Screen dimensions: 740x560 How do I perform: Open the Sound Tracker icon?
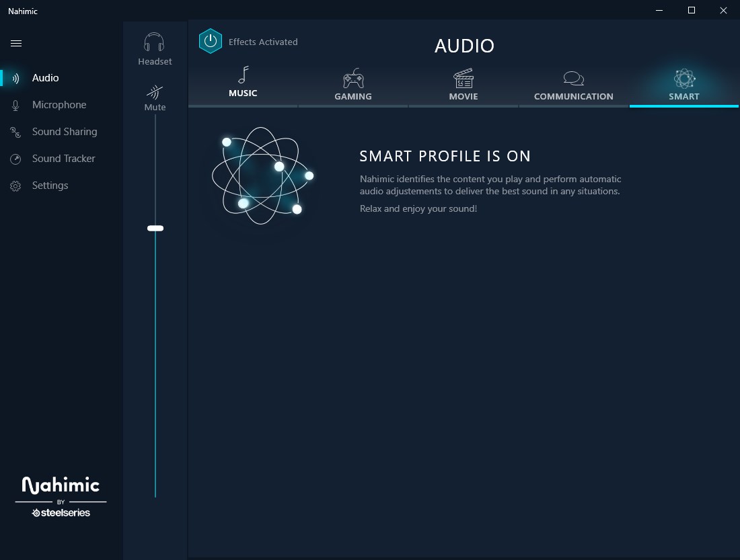click(x=14, y=158)
